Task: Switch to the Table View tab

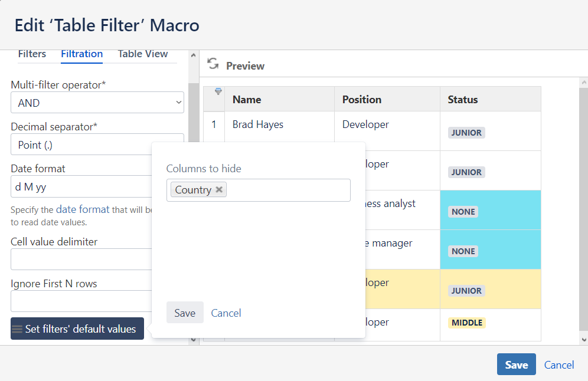Action: point(143,54)
